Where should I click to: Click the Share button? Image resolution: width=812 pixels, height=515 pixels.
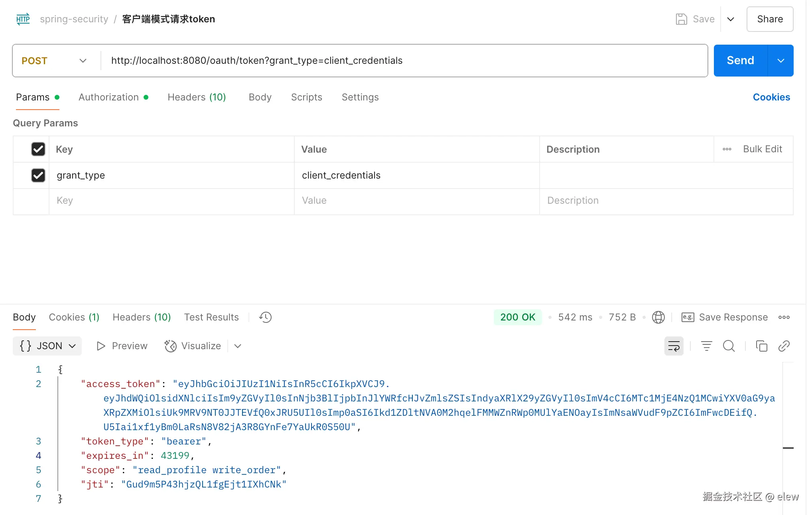(769, 19)
